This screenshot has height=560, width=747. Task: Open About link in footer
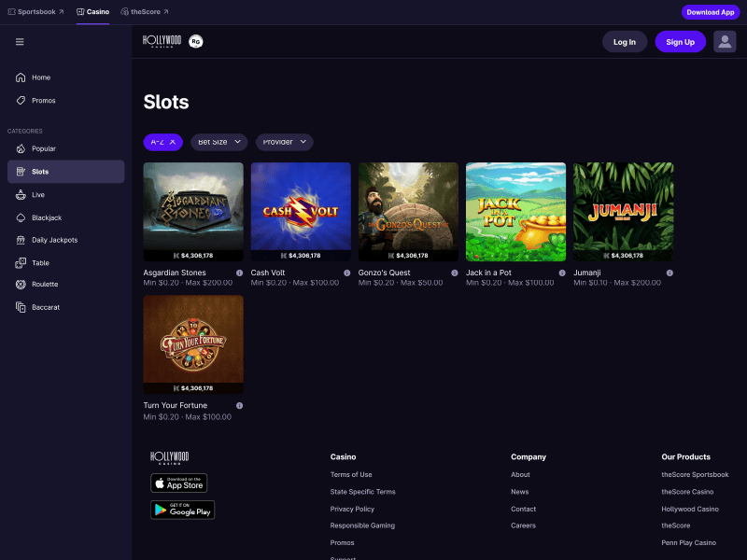[x=520, y=475]
